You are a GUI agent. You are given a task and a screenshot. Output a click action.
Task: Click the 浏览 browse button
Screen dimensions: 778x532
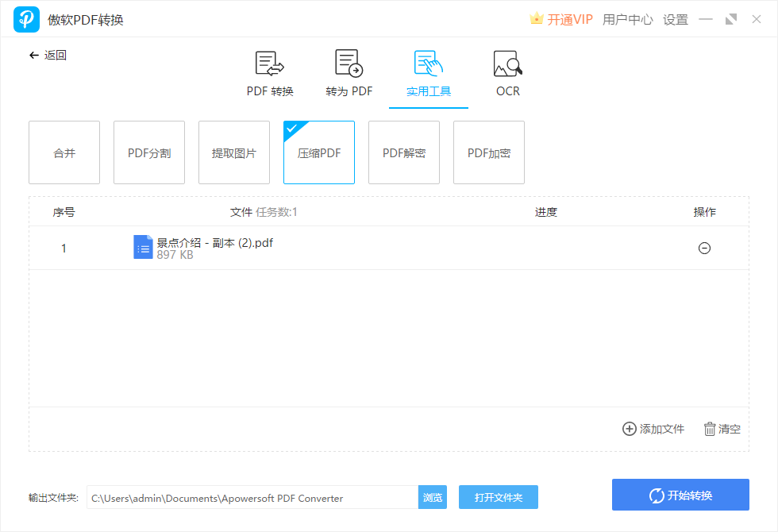[x=433, y=497]
